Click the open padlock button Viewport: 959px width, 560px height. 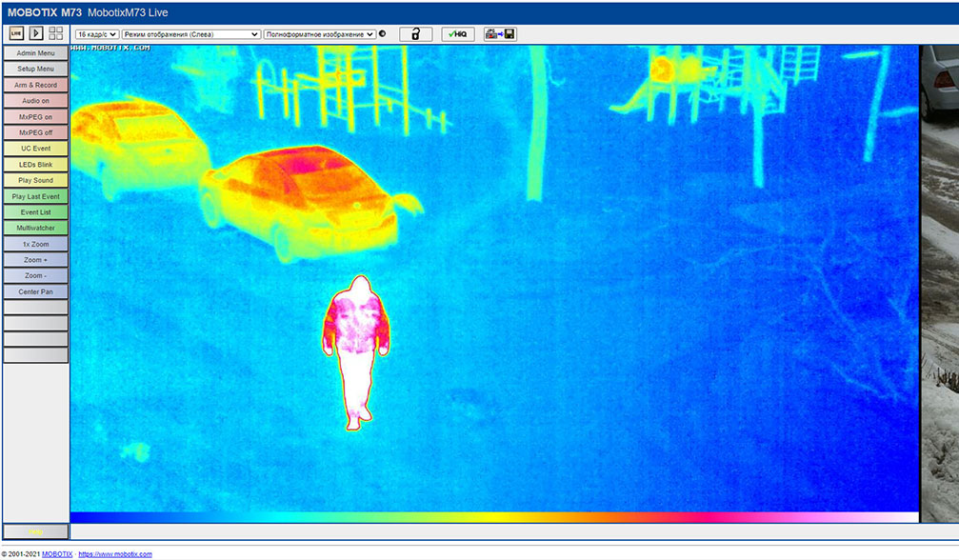(x=416, y=34)
